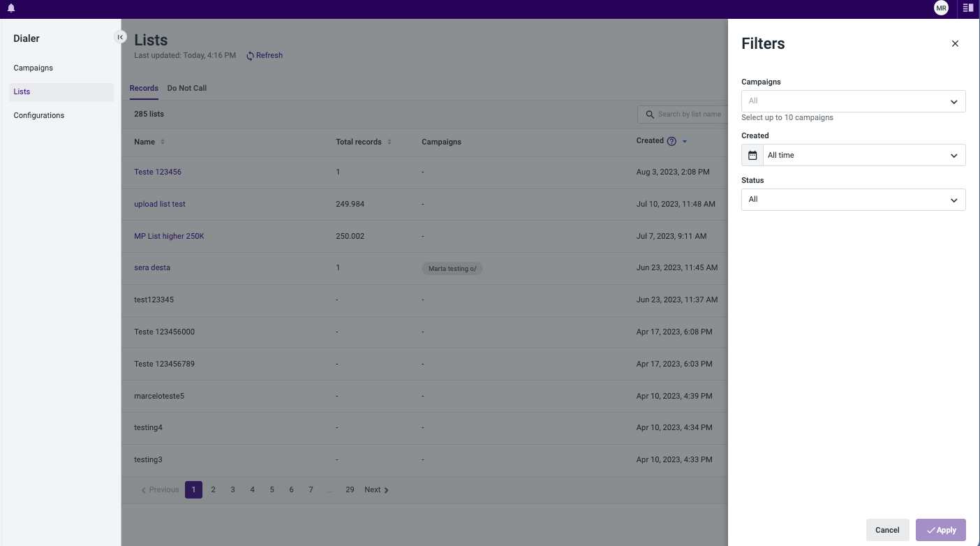Click the test123345 row name

pos(154,300)
